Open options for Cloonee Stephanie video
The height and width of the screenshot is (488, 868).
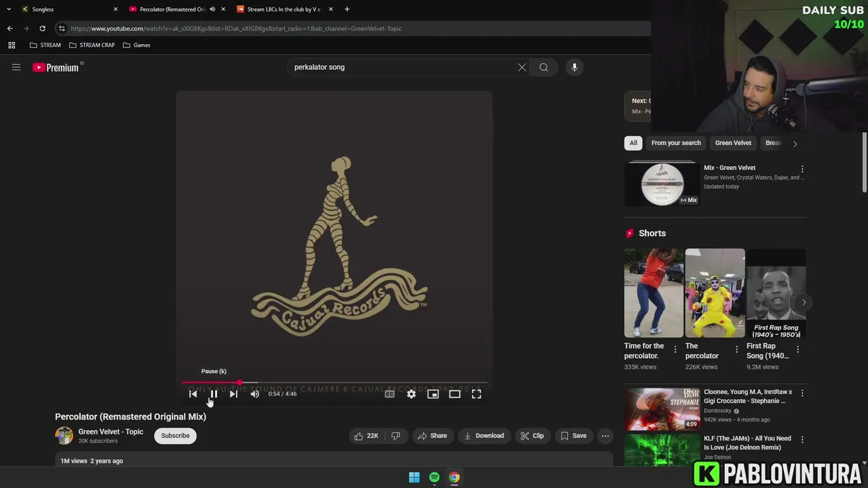pos(802,393)
